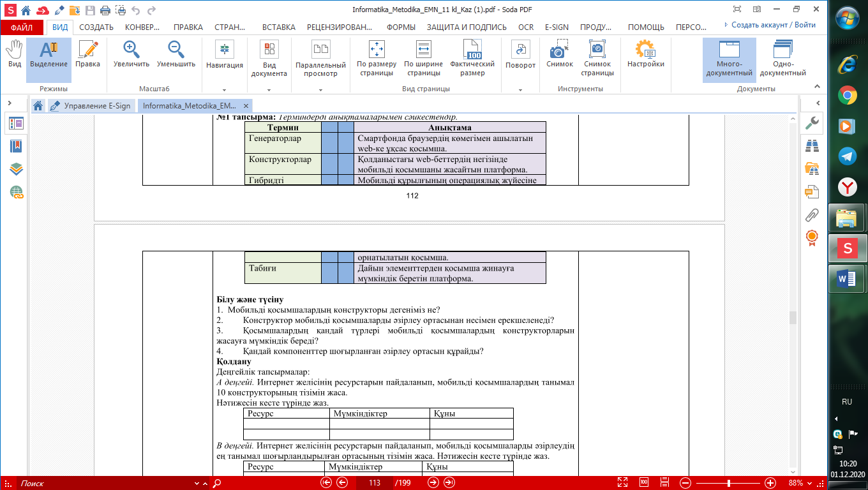Set 'Фактический размер' actual size view

[x=472, y=59]
